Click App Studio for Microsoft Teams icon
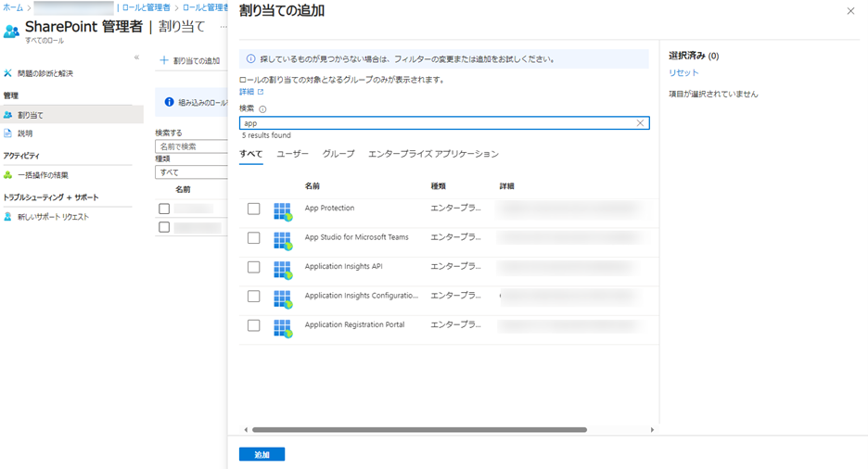The image size is (868, 469). 283,241
